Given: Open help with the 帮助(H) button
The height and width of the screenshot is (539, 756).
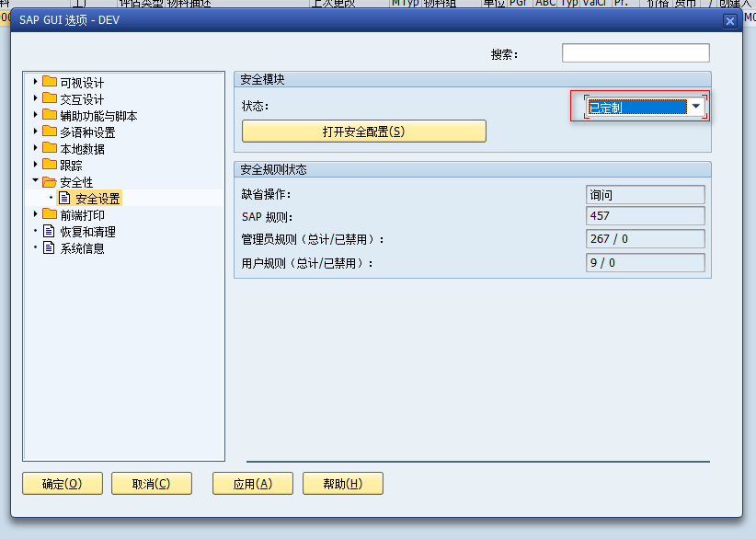Looking at the screenshot, I should (x=343, y=483).
